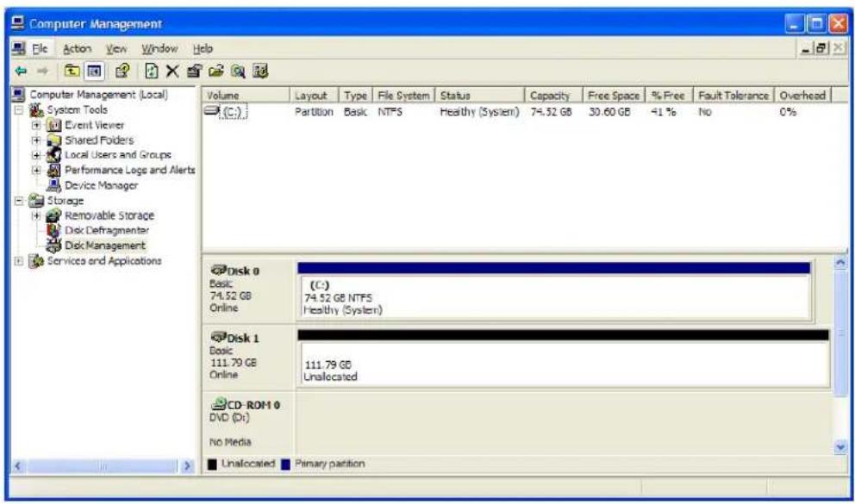855x504 pixels.
Task: Click the tree pane scroll right arrow
Action: [188, 466]
